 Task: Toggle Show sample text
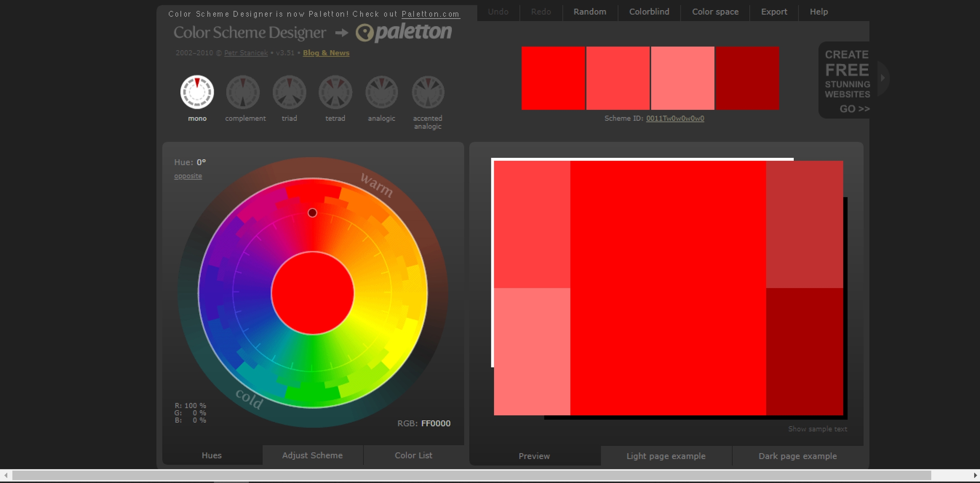coord(818,429)
